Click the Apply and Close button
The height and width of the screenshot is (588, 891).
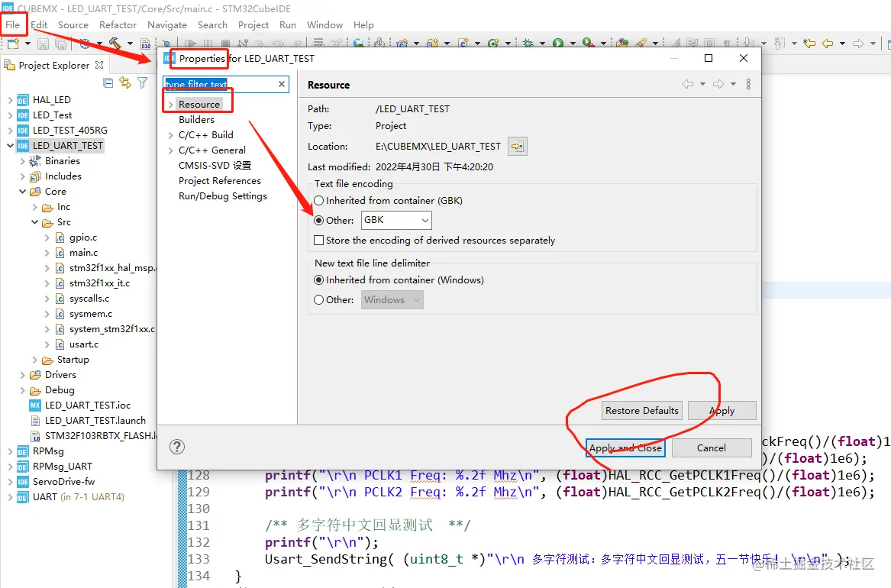pos(625,447)
